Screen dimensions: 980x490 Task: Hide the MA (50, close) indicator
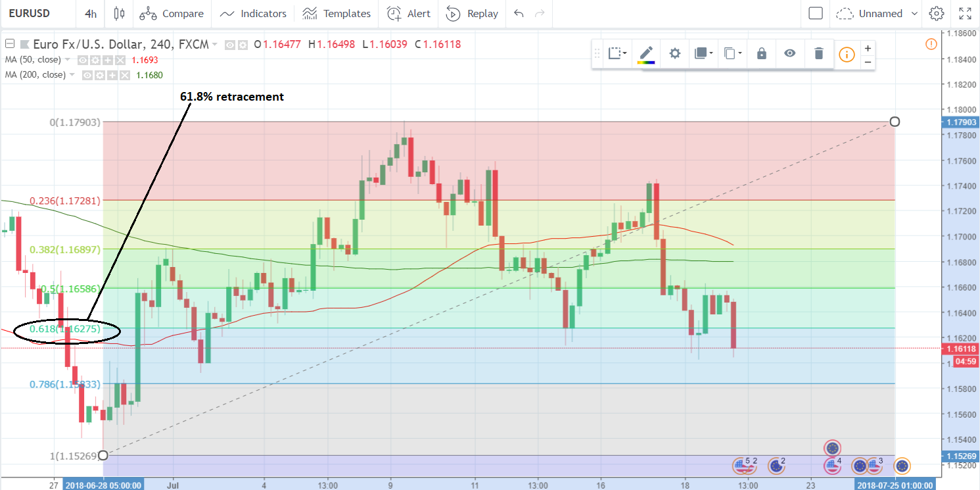(x=83, y=60)
